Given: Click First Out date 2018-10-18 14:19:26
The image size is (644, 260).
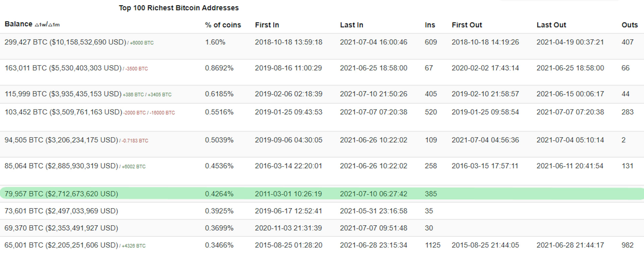Looking at the screenshot, I should coord(485,42).
